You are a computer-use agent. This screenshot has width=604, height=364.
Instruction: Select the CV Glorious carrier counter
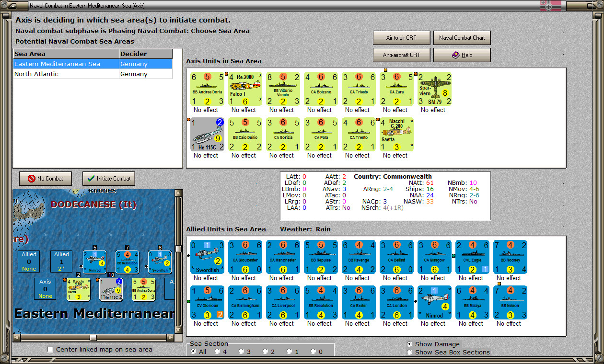coord(207,302)
